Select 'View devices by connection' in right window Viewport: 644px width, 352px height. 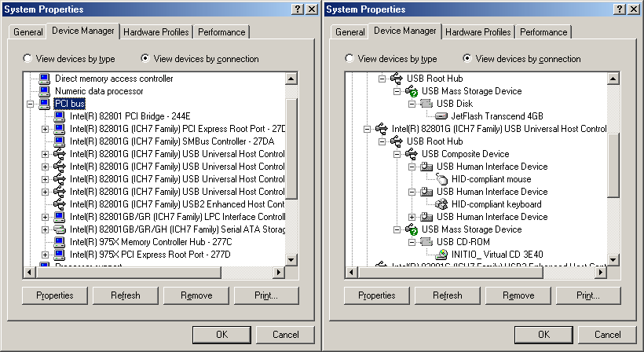click(468, 59)
